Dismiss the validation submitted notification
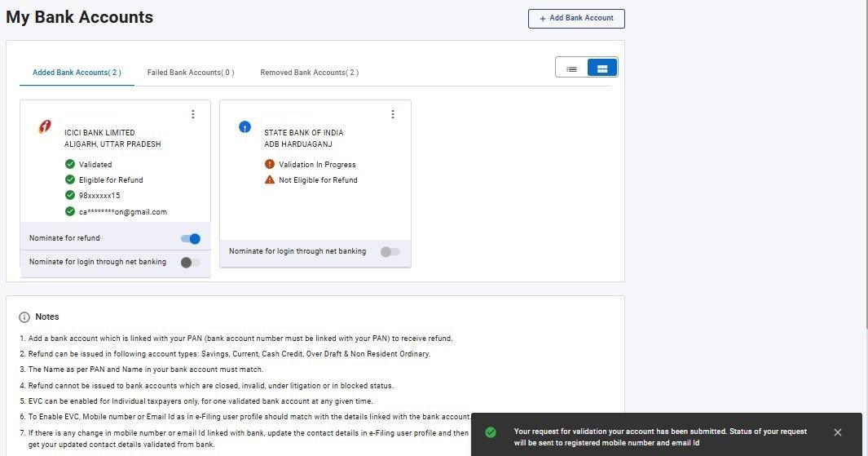Screen dimensions: 868x456 coord(838,432)
